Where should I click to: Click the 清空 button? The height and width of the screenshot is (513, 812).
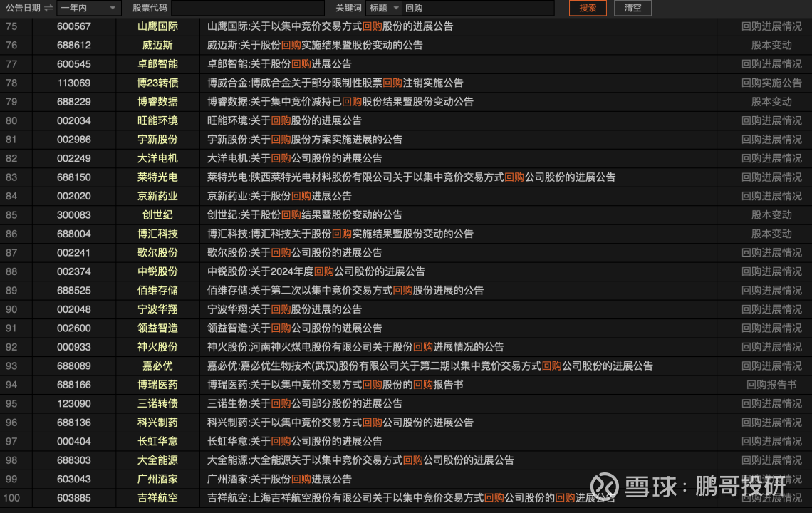[x=633, y=8]
